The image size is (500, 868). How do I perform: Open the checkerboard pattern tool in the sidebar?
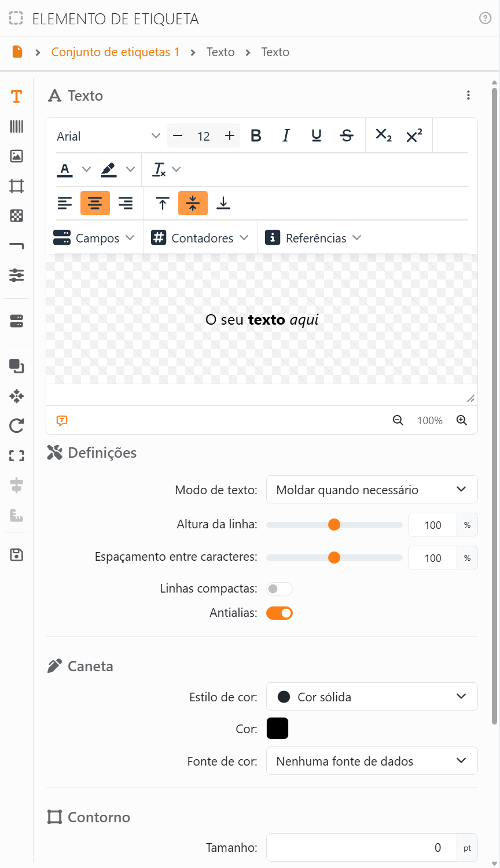tap(17, 216)
